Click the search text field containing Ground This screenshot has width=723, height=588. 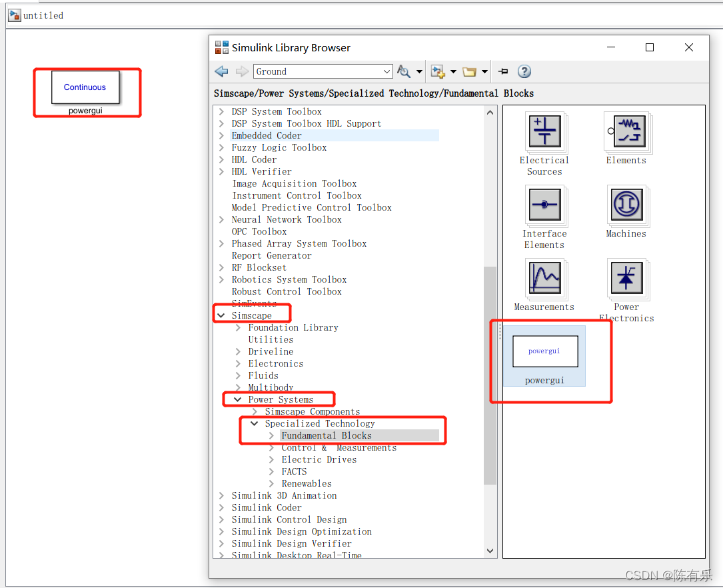pos(318,71)
